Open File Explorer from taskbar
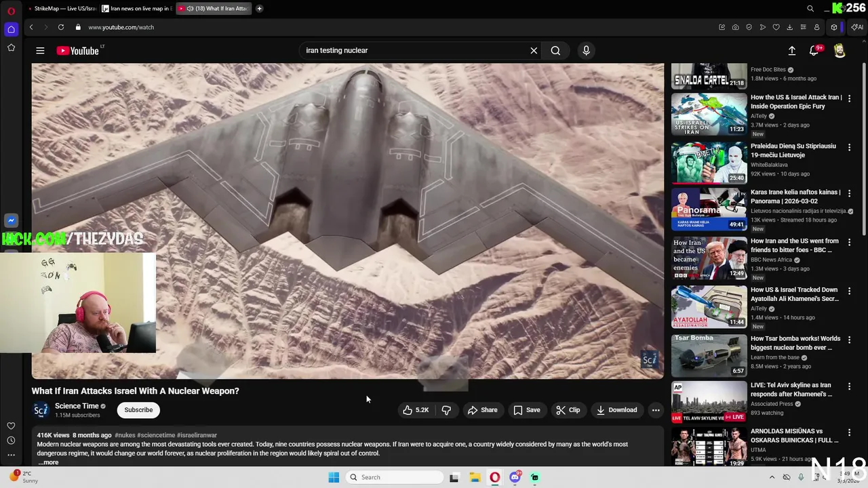Screen dimensions: 868x488 coord(475,477)
